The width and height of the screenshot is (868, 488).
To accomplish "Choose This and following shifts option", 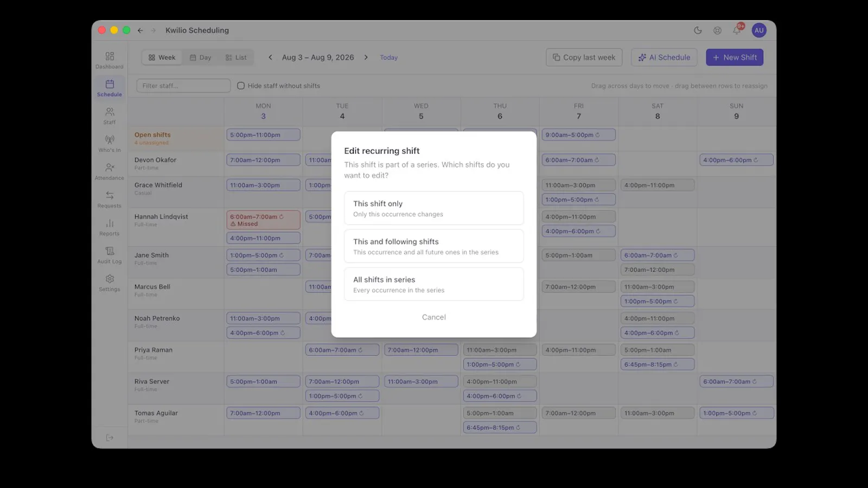I will (434, 246).
